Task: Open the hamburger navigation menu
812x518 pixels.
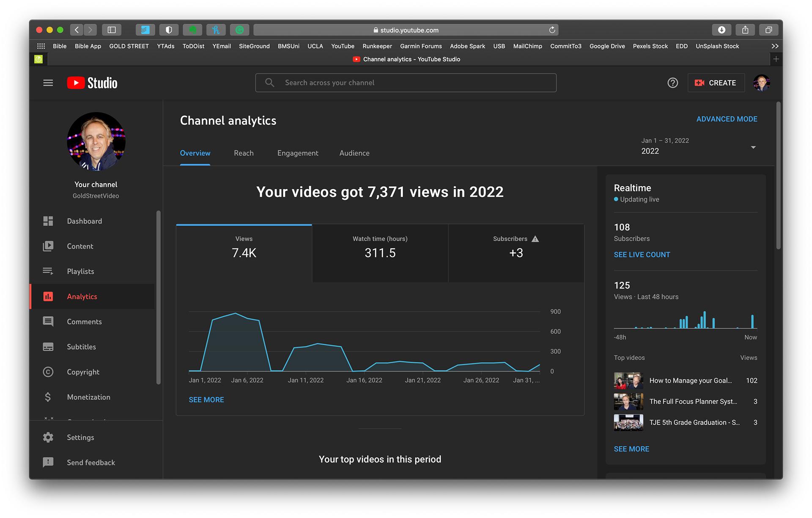Action: (x=48, y=83)
